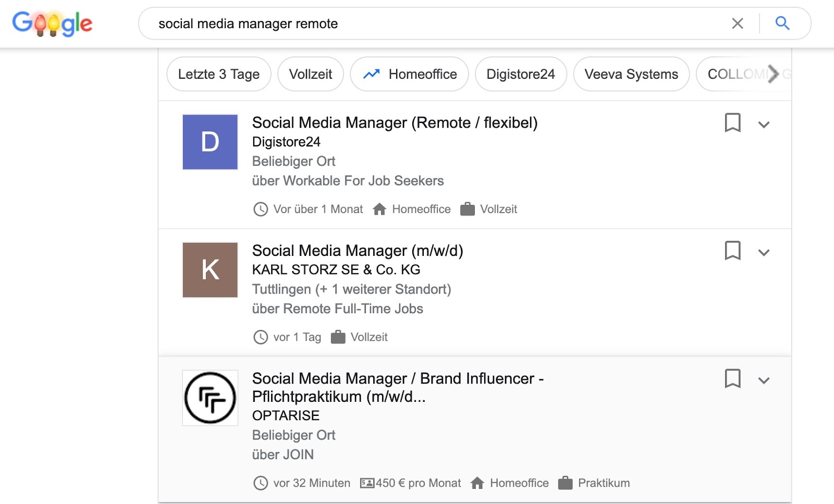Image resolution: width=834 pixels, height=504 pixels.
Task: Click clock icon beside 'vor 1 Tag'
Action: point(261,337)
